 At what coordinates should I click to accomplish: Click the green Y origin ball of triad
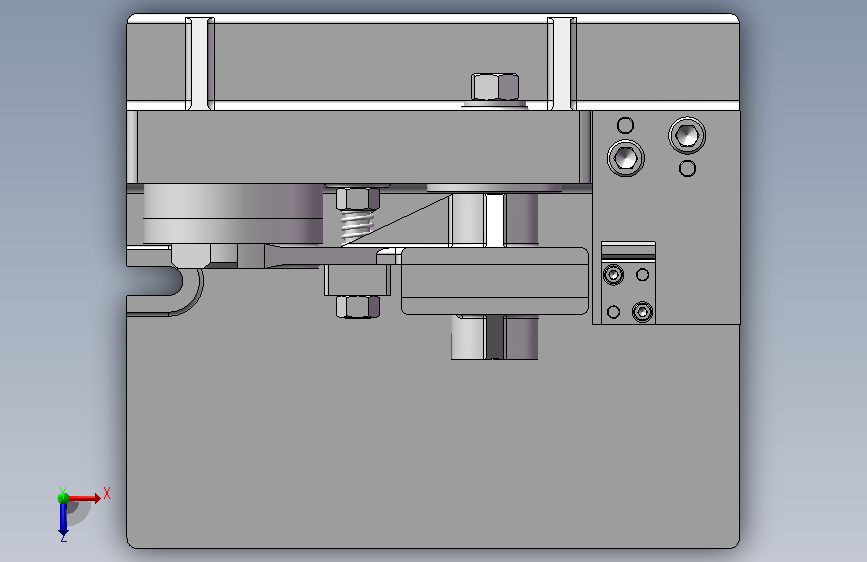[63, 498]
